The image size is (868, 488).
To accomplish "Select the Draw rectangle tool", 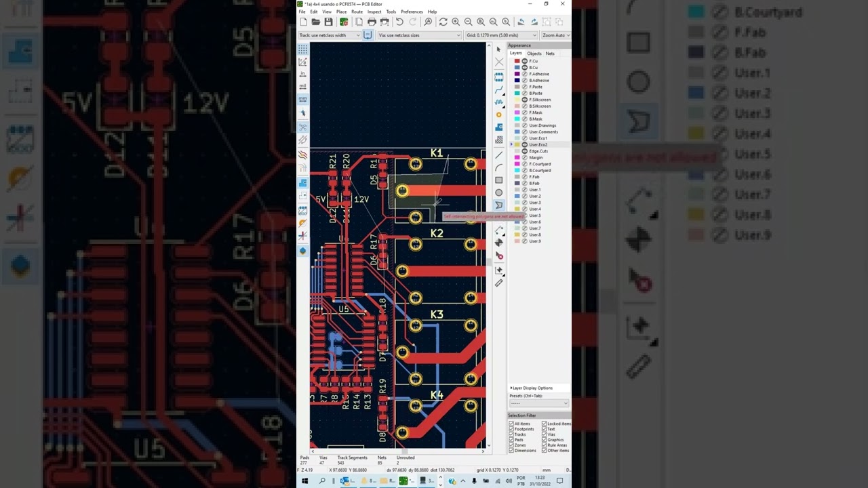I will (x=499, y=180).
